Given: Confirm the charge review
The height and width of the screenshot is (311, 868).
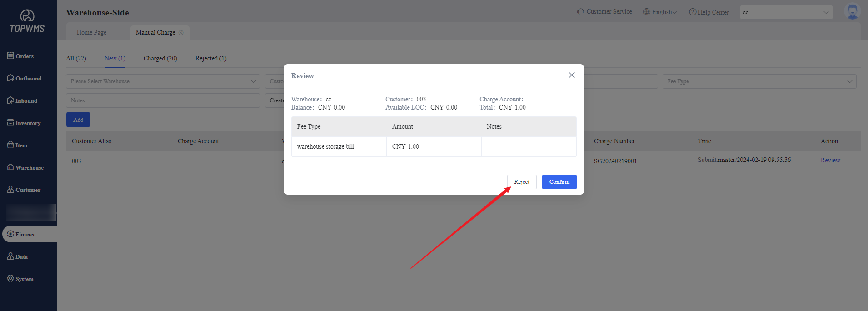Looking at the screenshot, I should click(x=559, y=182).
